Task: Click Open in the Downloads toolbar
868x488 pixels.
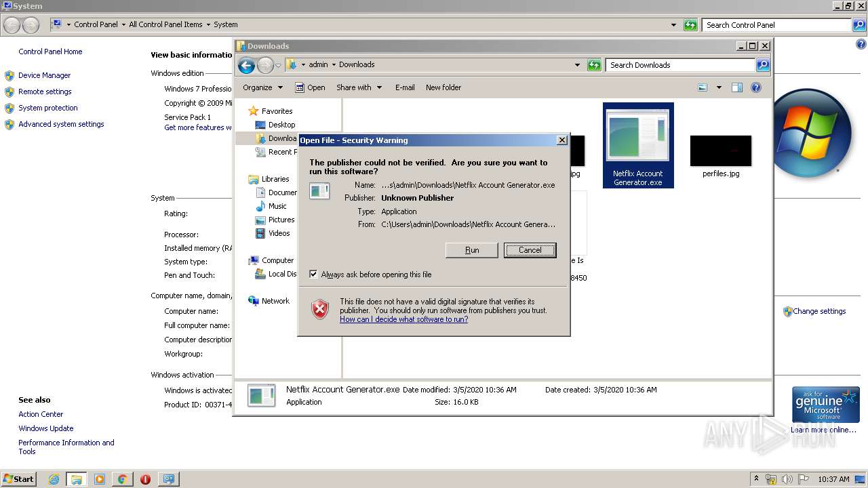Action: (x=310, y=87)
